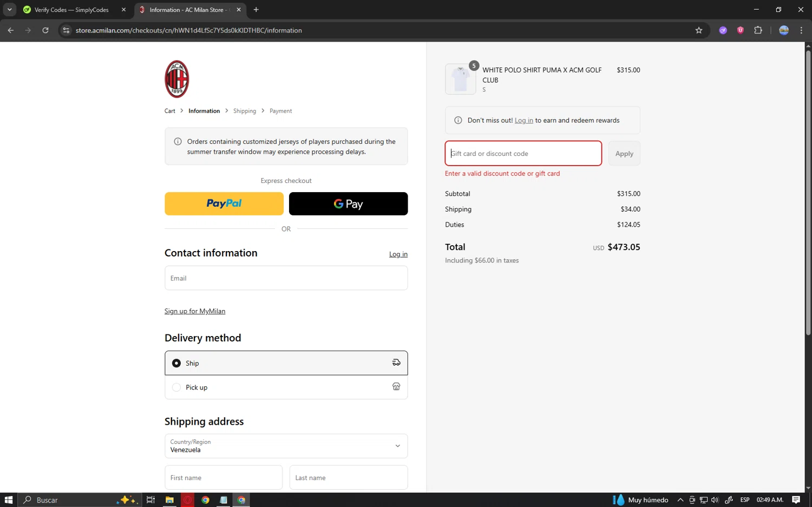This screenshot has width=812, height=507.
Task: Go back using browser back arrow
Action: pyautogui.click(x=11, y=30)
